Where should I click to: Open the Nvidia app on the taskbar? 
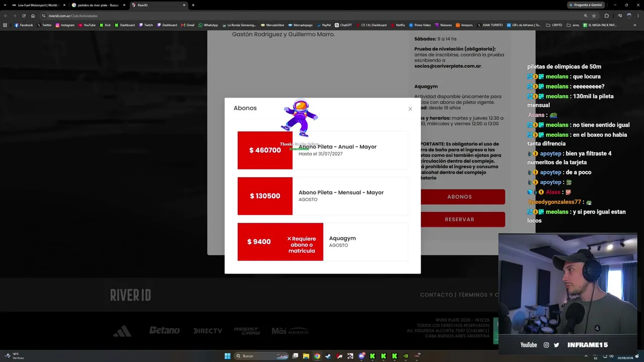coord(406,356)
